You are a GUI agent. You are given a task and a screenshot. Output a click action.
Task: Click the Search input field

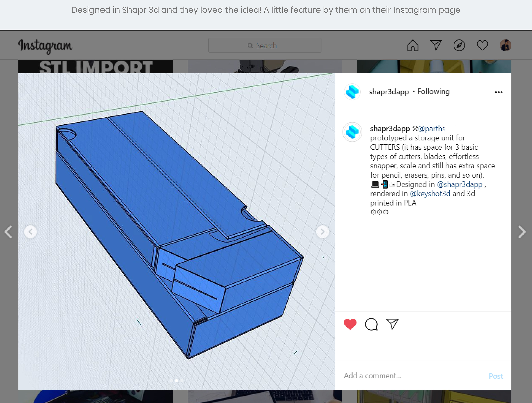(x=265, y=45)
